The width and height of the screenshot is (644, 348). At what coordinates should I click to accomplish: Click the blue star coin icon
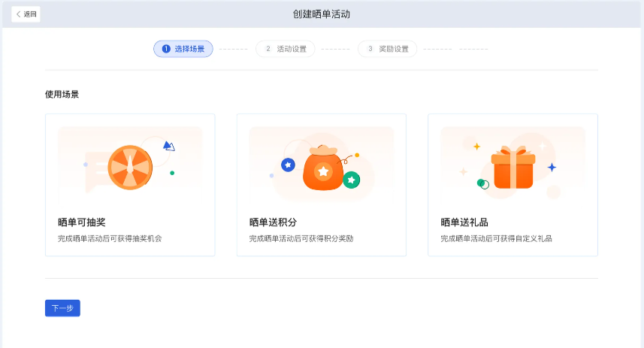tap(288, 165)
